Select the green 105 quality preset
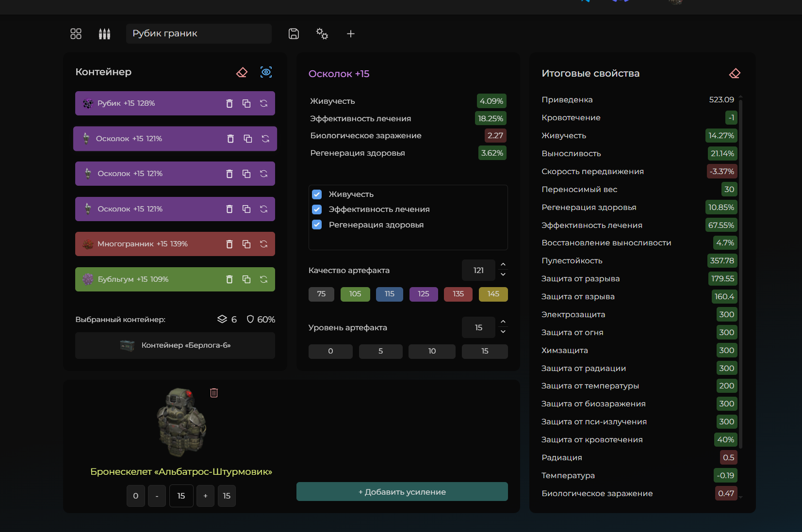 coord(355,294)
